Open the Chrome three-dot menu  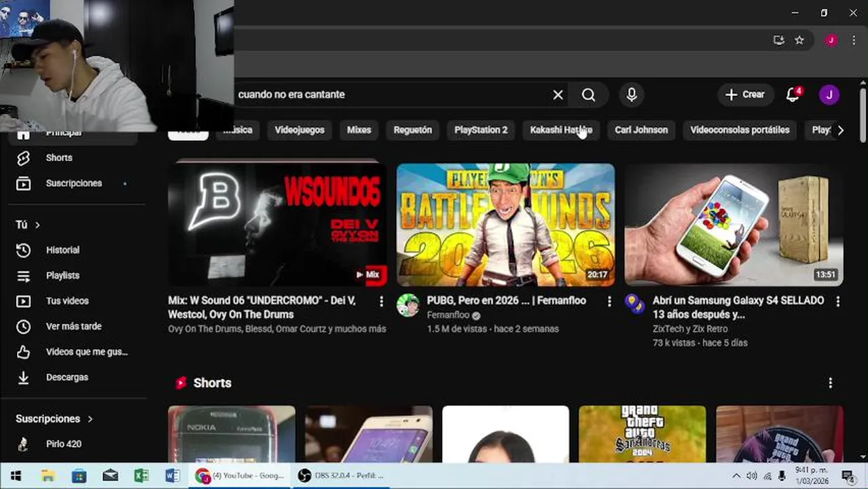coord(854,40)
